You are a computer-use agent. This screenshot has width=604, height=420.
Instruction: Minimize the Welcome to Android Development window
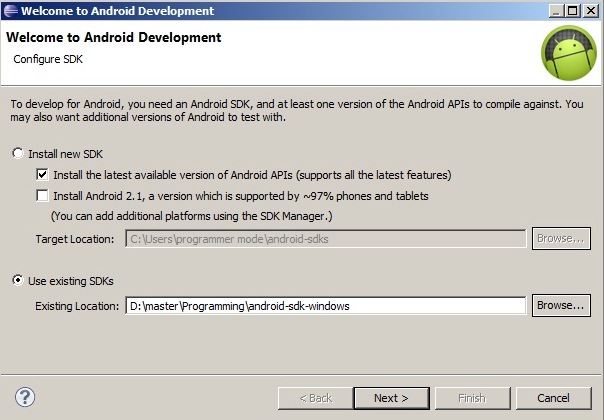pyautogui.click(x=556, y=11)
